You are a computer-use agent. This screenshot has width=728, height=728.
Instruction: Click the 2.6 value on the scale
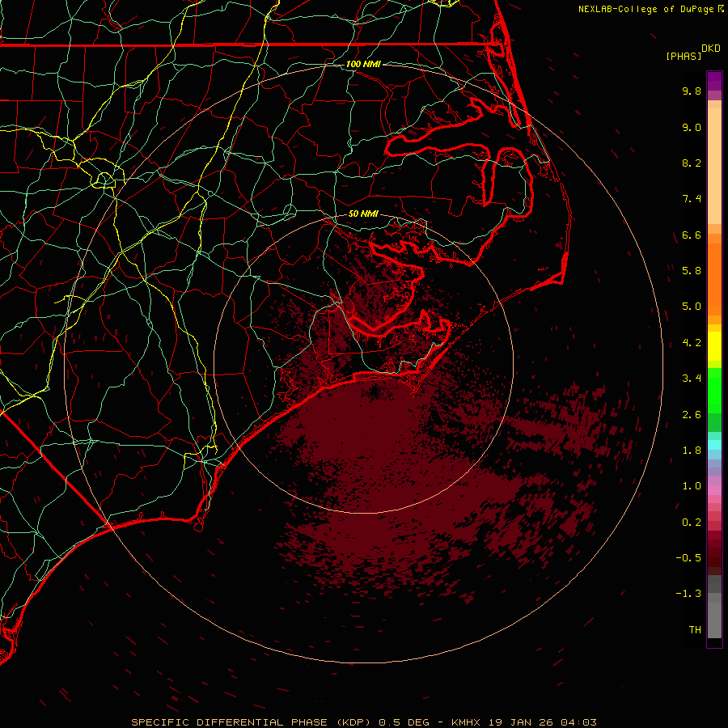[692, 415]
